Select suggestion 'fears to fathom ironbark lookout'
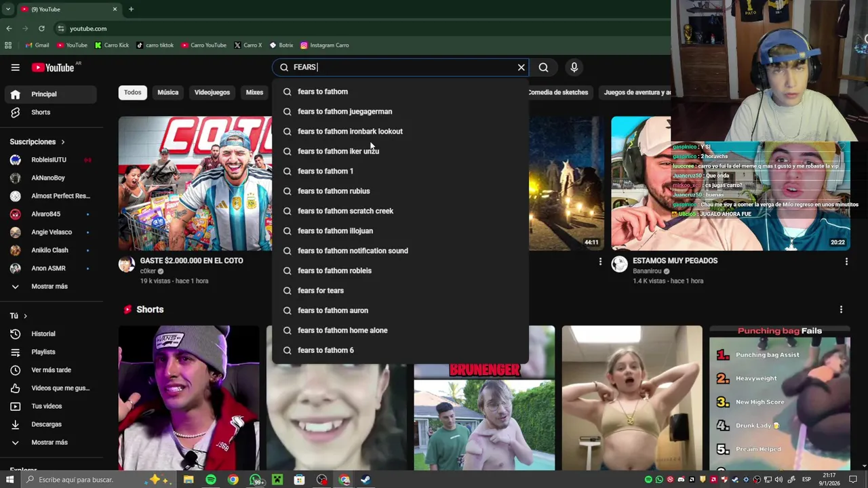Screen dimensions: 868x488 pyautogui.click(x=400, y=131)
